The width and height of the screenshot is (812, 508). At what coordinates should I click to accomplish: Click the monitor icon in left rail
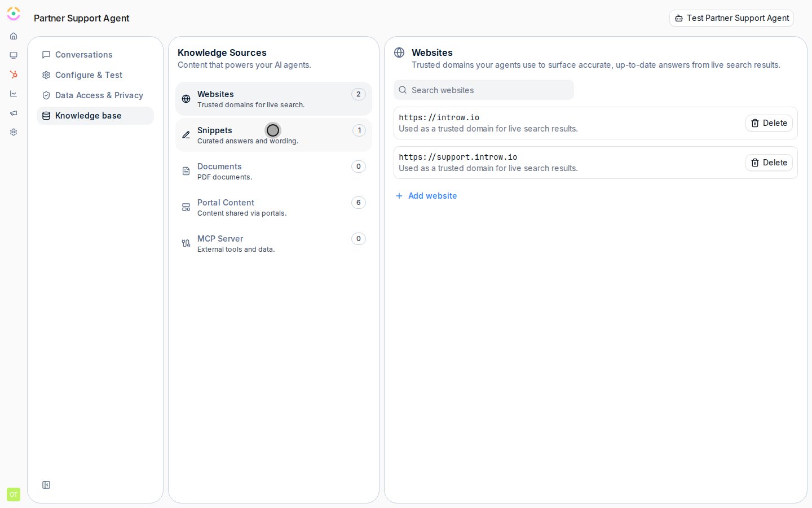pyautogui.click(x=14, y=55)
